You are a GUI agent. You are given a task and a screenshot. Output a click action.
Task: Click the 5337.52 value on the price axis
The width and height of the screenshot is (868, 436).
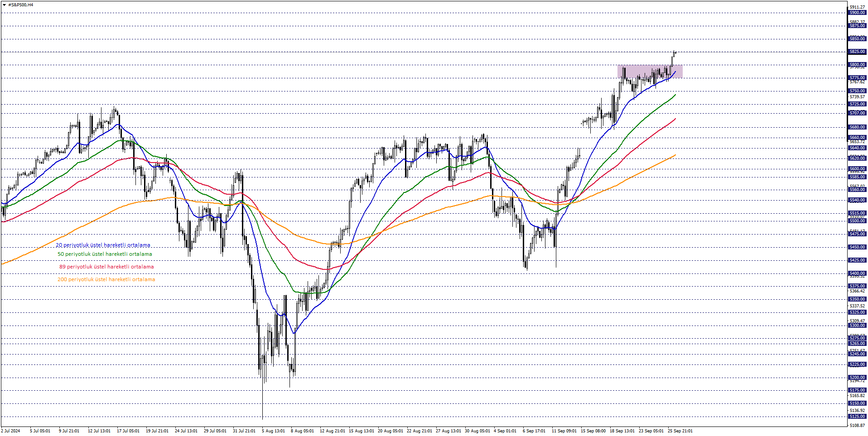click(x=857, y=306)
